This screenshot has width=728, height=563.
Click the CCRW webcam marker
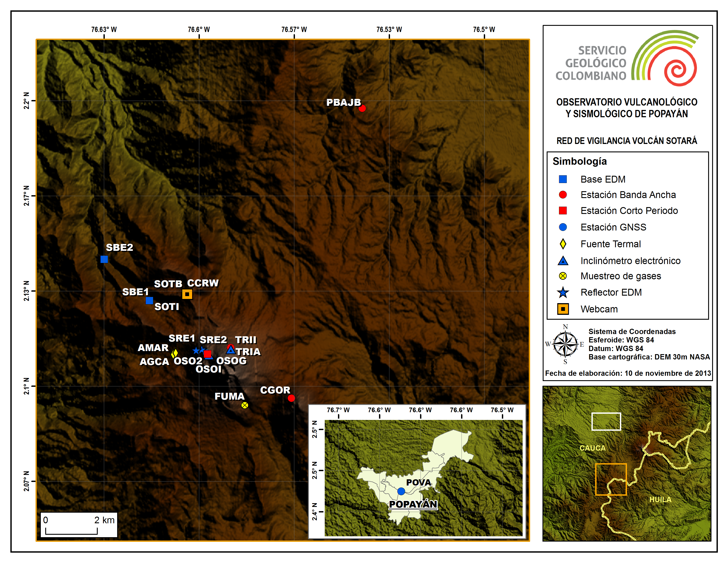(187, 294)
